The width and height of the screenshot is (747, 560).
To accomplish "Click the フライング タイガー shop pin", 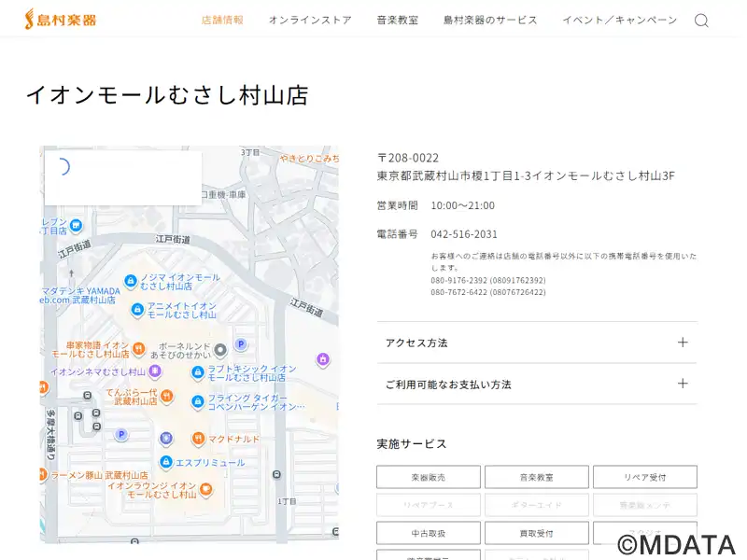I will 198,401.
